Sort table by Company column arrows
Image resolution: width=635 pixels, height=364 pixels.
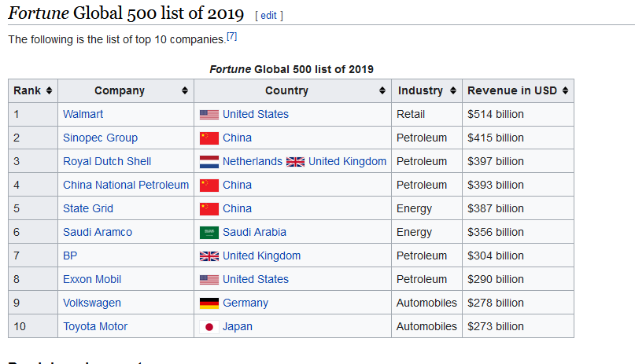185,90
